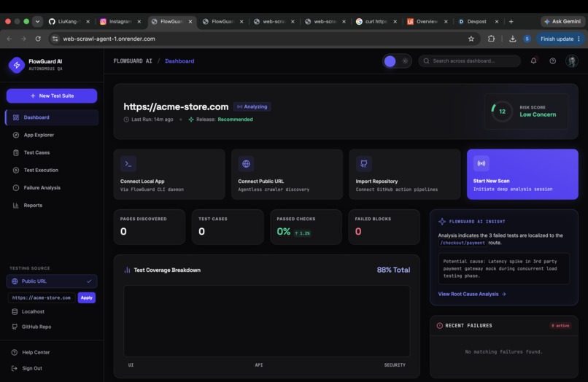588x382 pixels.
Task: Click Sign Out
Action: [x=26, y=368]
